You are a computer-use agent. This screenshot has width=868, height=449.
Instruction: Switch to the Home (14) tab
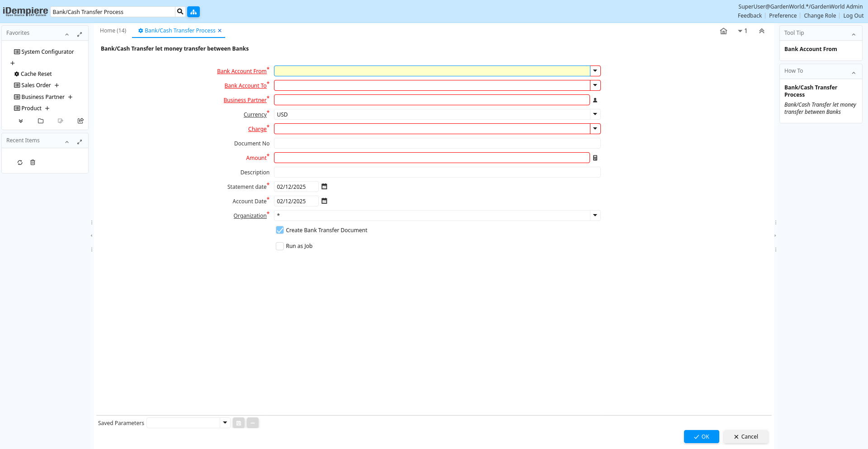point(113,31)
